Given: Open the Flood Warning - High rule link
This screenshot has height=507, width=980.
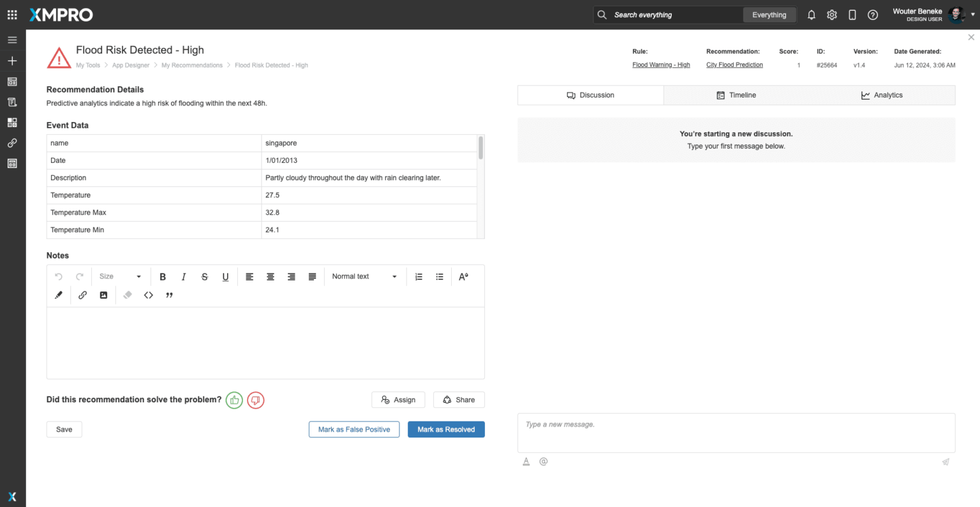Looking at the screenshot, I should click(661, 65).
